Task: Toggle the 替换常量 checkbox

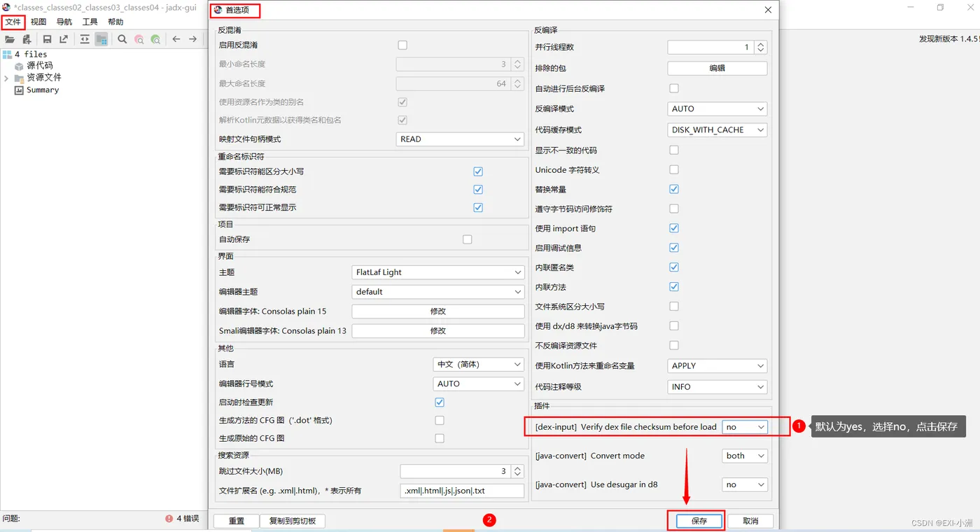Action: coord(674,189)
